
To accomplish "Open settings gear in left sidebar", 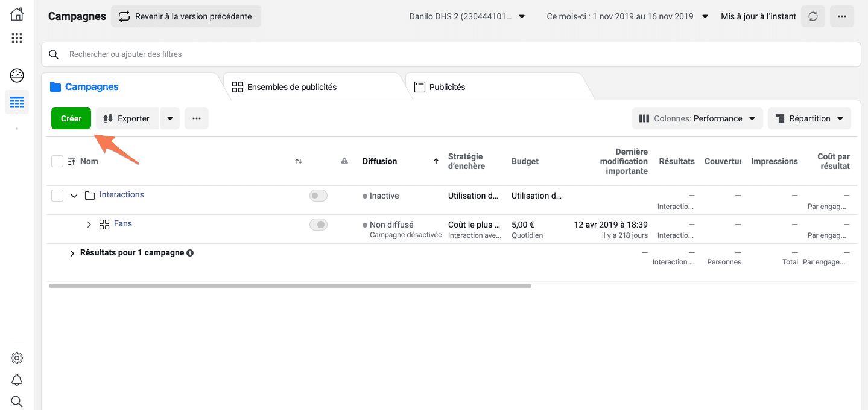I will 17,358.
